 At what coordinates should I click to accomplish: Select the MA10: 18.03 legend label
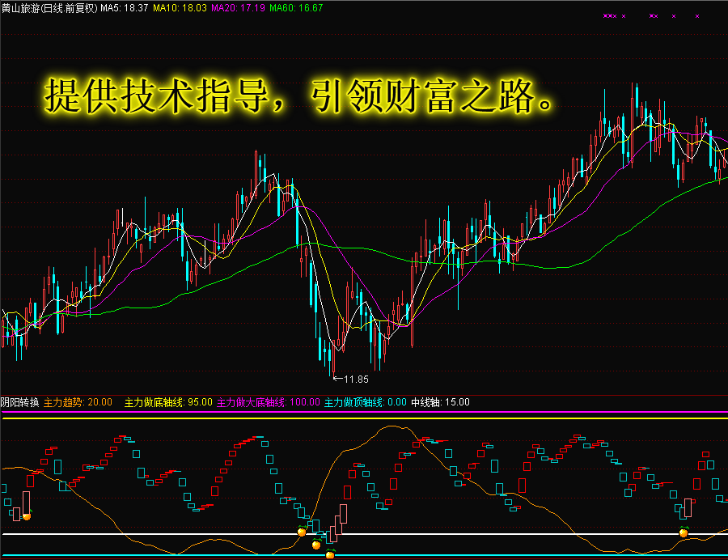[180, 8]
